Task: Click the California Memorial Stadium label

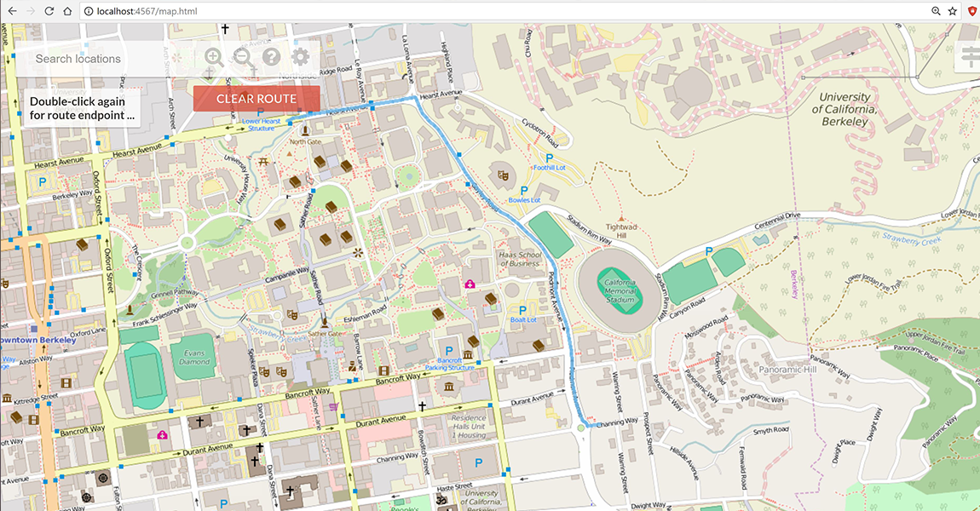Action: tap(620, 291)
